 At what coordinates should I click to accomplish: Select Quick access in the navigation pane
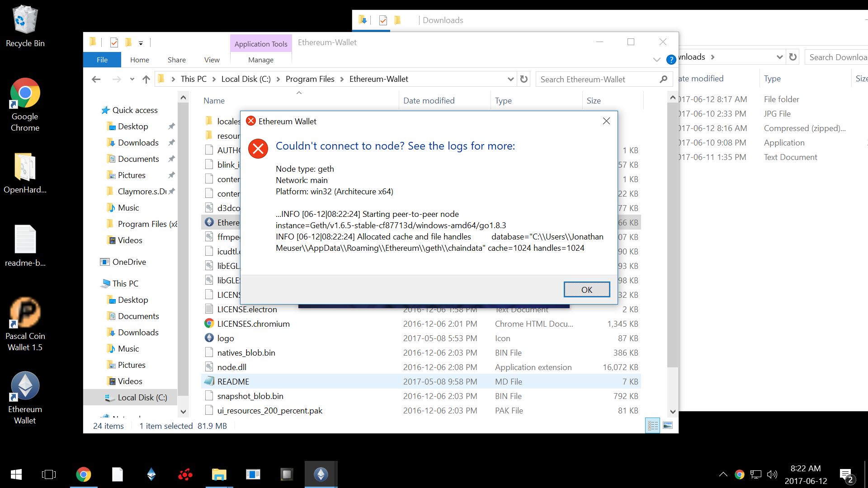[x=135, y=110]
